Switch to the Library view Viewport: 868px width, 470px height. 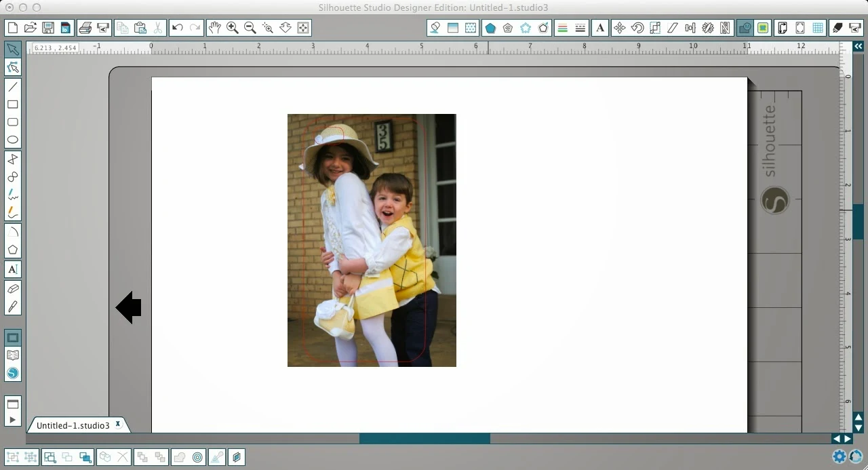12,355
